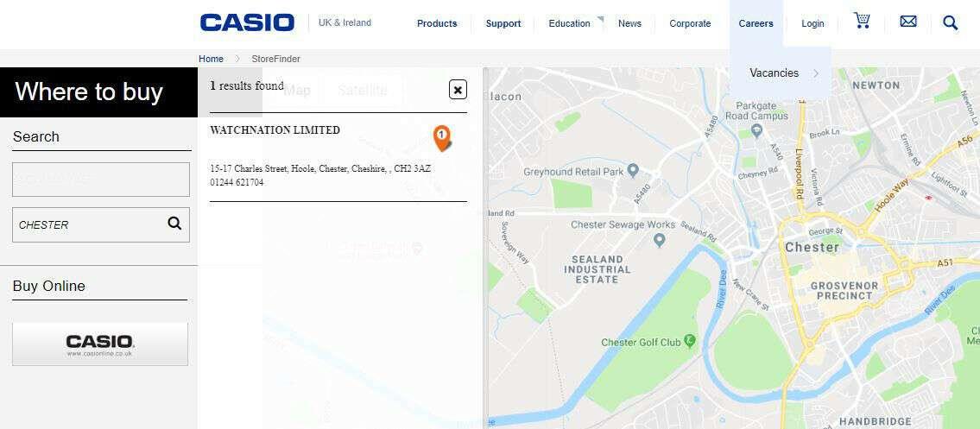
Task: Open the Support menu
Action: 503,23
